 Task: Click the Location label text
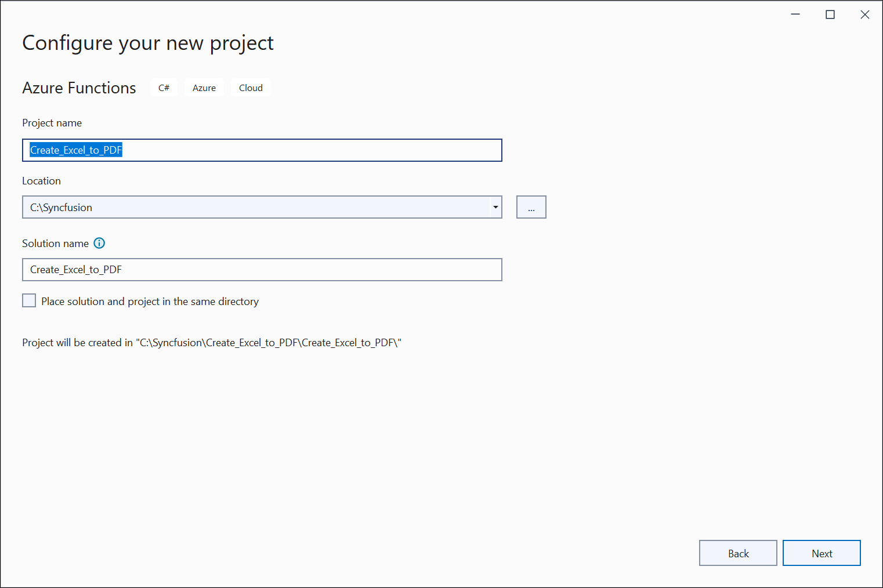click(x=41, y=181)
